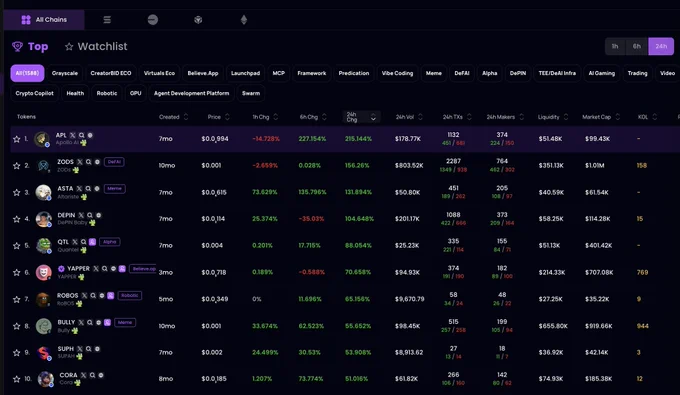
Task: Sort by Liquidity column
Action: coord(566,117)
